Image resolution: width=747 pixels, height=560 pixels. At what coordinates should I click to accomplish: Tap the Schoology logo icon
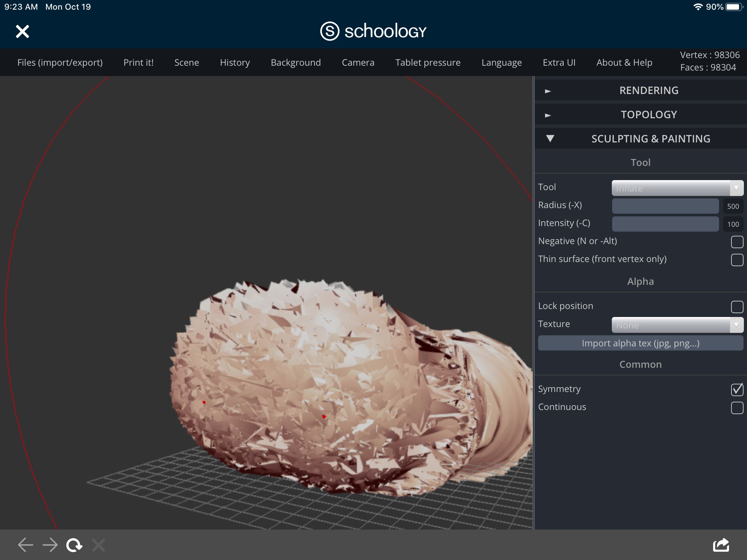coord(329,31)
